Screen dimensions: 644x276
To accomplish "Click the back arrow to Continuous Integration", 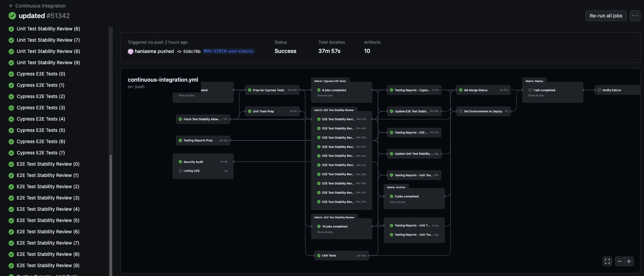I will (x=11, y=6).
